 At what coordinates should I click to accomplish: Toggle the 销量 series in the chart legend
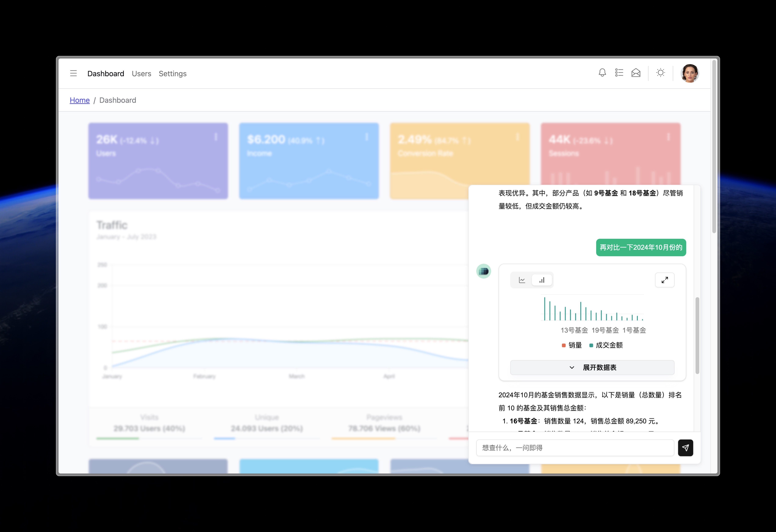tap(572, 345)
